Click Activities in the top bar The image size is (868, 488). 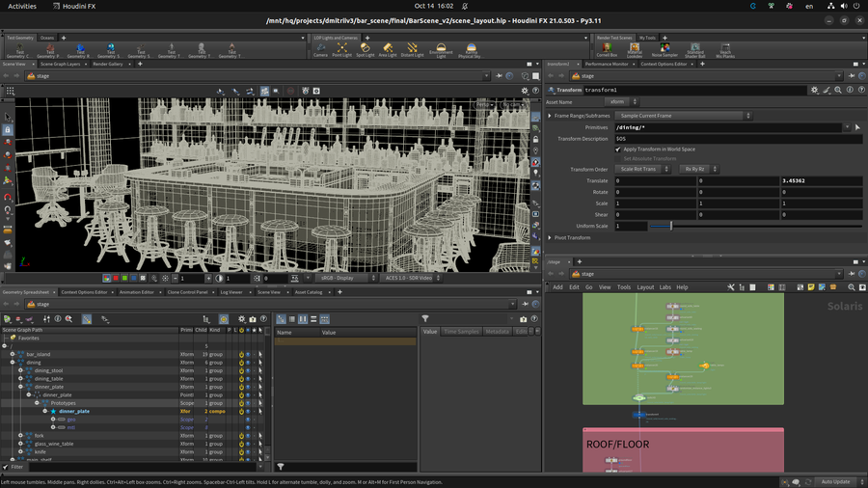pyautogui.click(x=21, y=6)
